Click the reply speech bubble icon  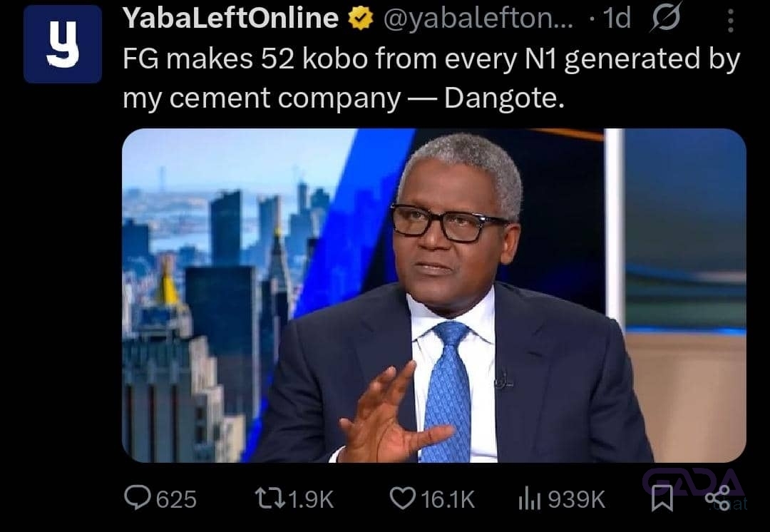coord(137,498)
